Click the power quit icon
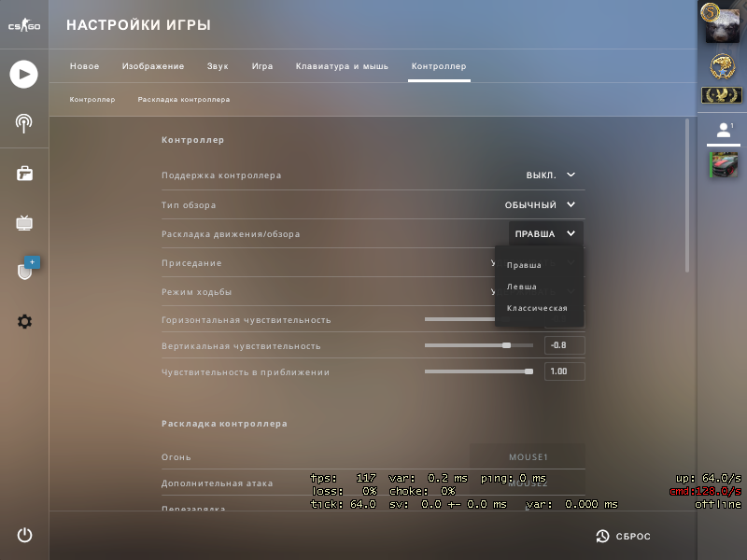747x560 pixels. coord(24,535)
